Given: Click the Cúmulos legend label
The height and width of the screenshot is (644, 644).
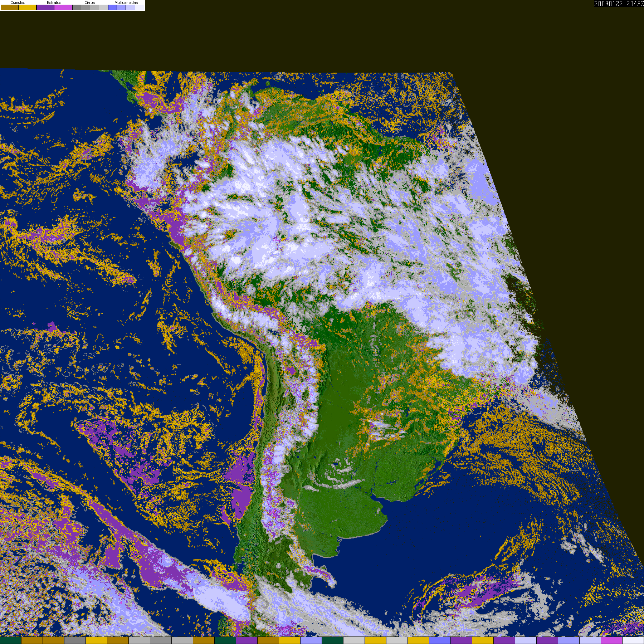Looking at the screenshot, I should 18,3.
